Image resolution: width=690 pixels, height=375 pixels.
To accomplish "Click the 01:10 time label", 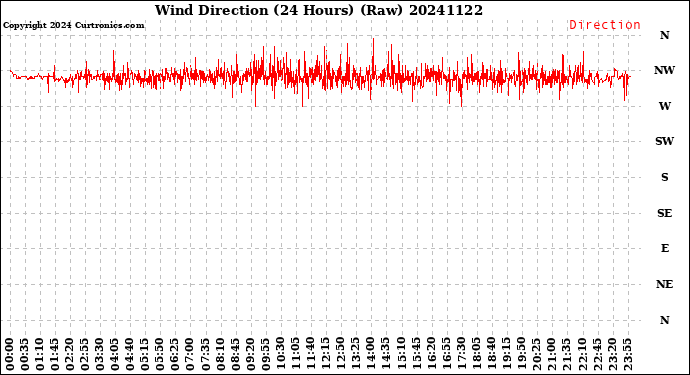I will coord(40,355).
